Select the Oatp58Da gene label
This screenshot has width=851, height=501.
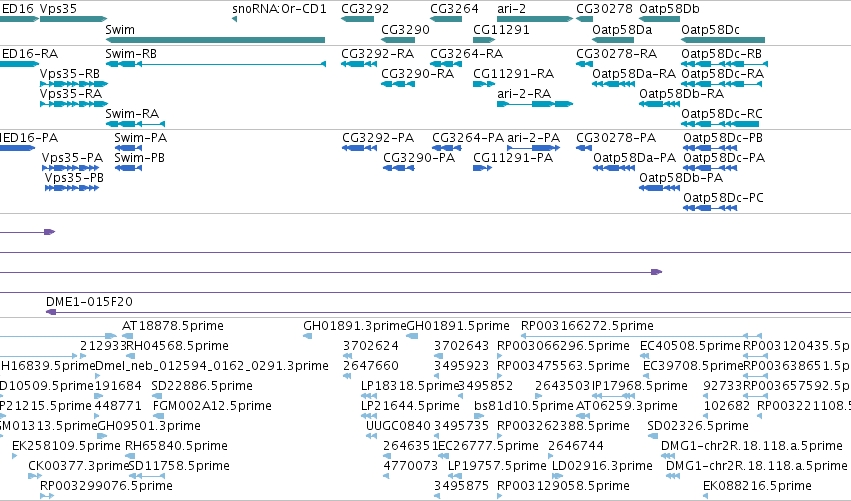coord(622,29)
